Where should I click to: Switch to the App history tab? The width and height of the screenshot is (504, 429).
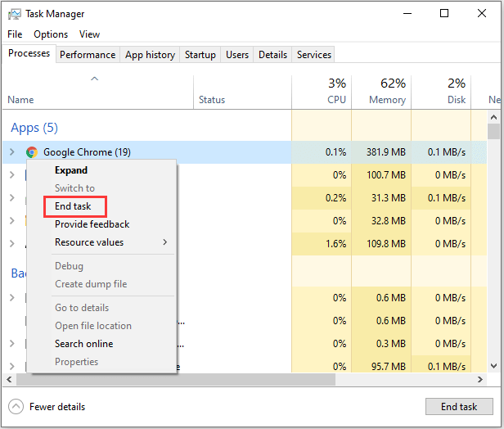150,55
